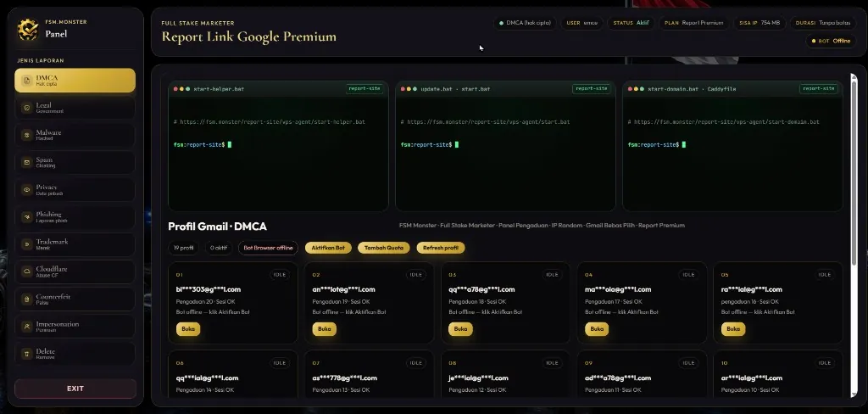Click the yellow dot on update.bat terminal

[x=409, y=89]
